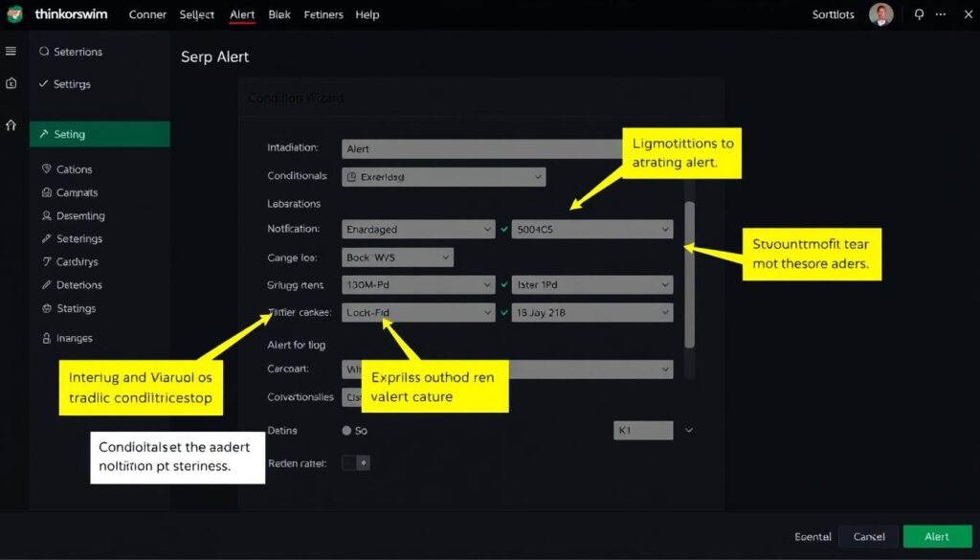
Task: Click the icon beside Seterrions
Action: [x=44, y=52]
